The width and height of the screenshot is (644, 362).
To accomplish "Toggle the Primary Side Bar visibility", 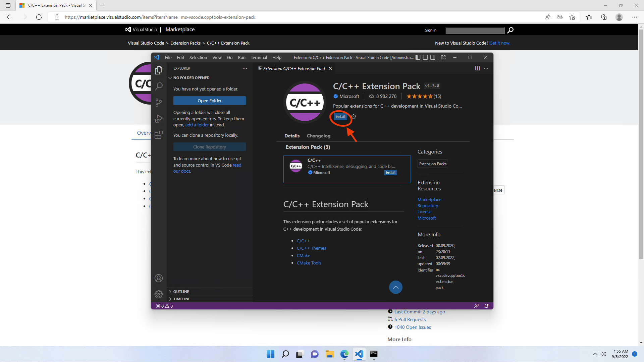I will 418,57.
